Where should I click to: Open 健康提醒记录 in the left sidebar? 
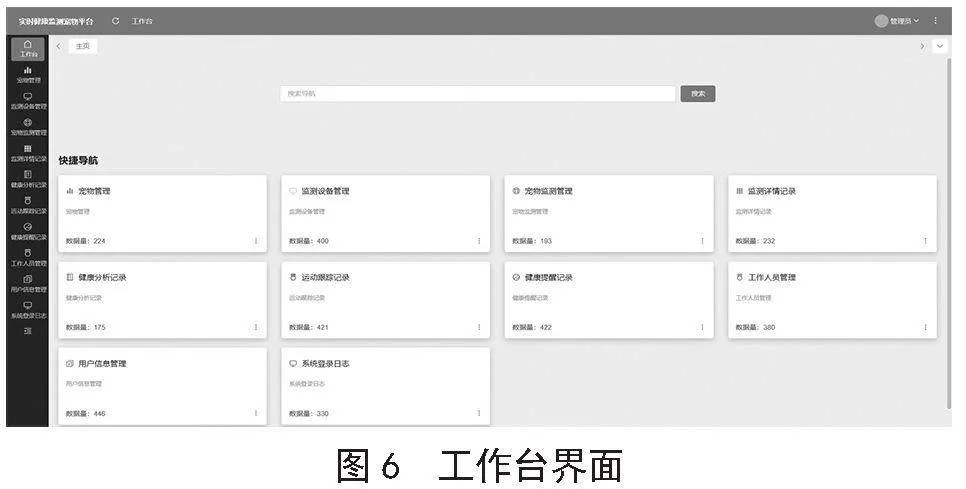[28, 232]
